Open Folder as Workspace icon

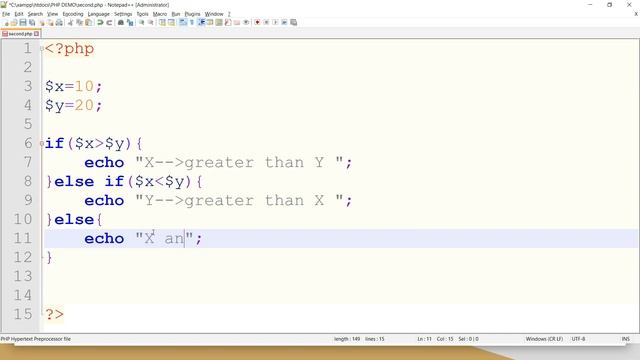pos(237,22)
